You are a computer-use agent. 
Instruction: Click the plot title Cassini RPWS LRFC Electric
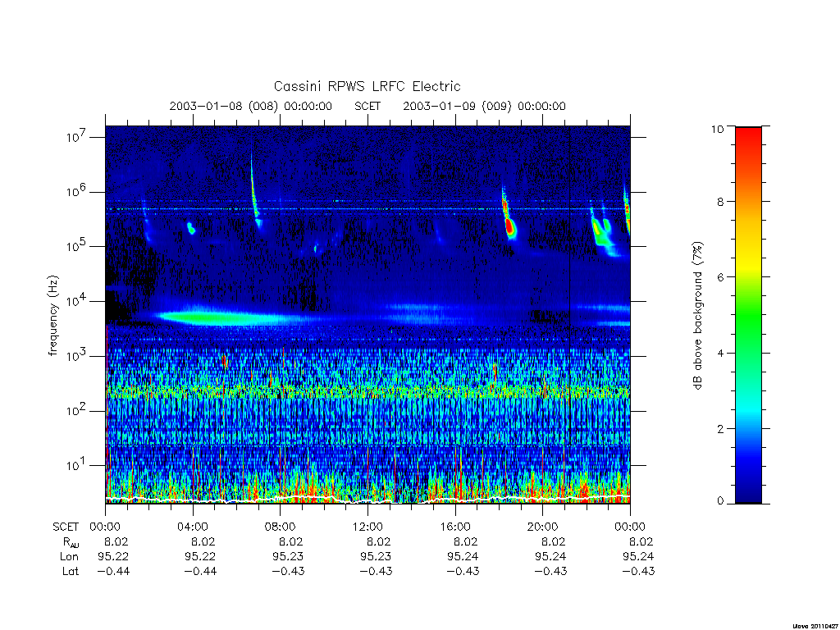(367, 86)
